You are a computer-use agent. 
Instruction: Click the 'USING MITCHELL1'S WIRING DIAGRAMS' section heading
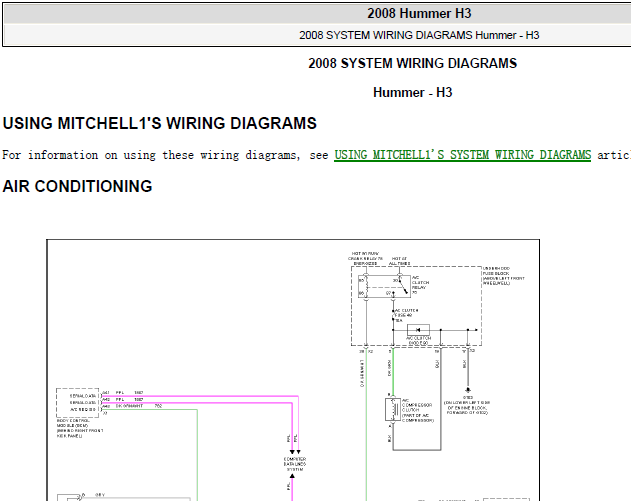click(160, 123)
